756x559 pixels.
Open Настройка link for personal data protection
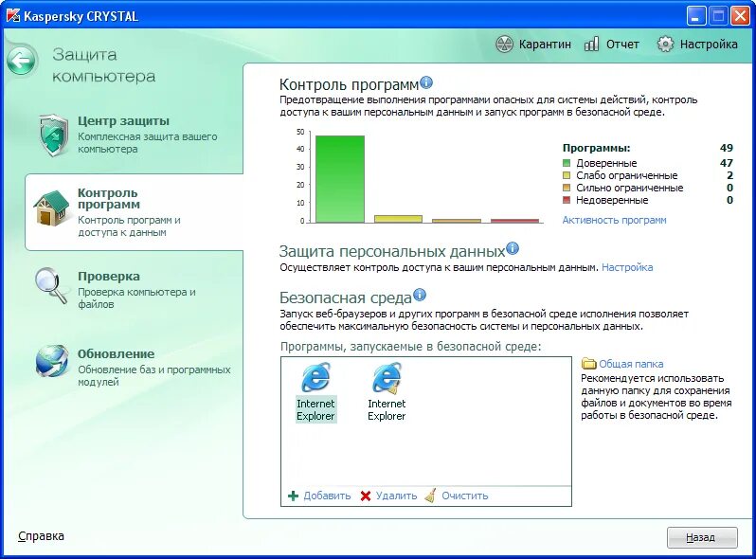(x=627, y=267)
